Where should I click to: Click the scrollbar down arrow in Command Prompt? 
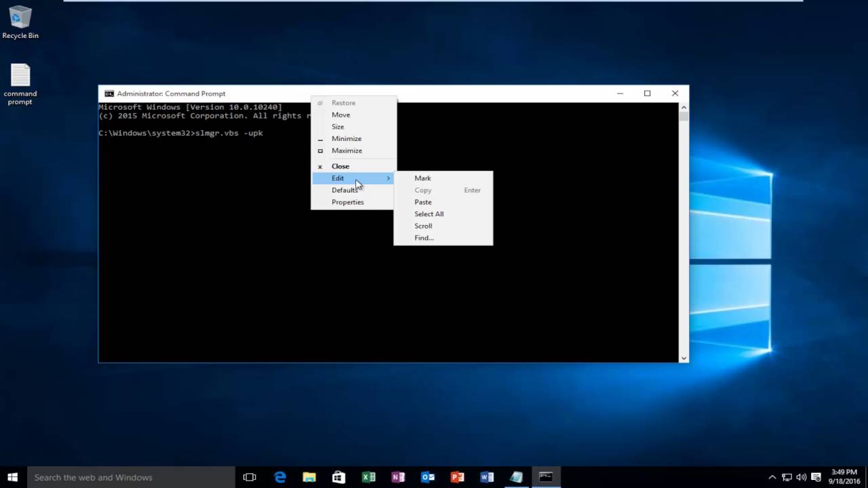[x=684, y=358]
